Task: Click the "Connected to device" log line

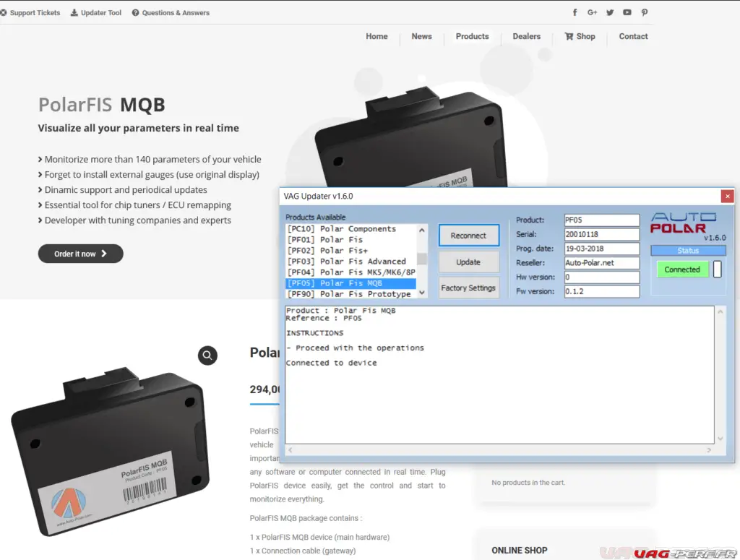Action: pyautogui.click(x=331, y=363)
